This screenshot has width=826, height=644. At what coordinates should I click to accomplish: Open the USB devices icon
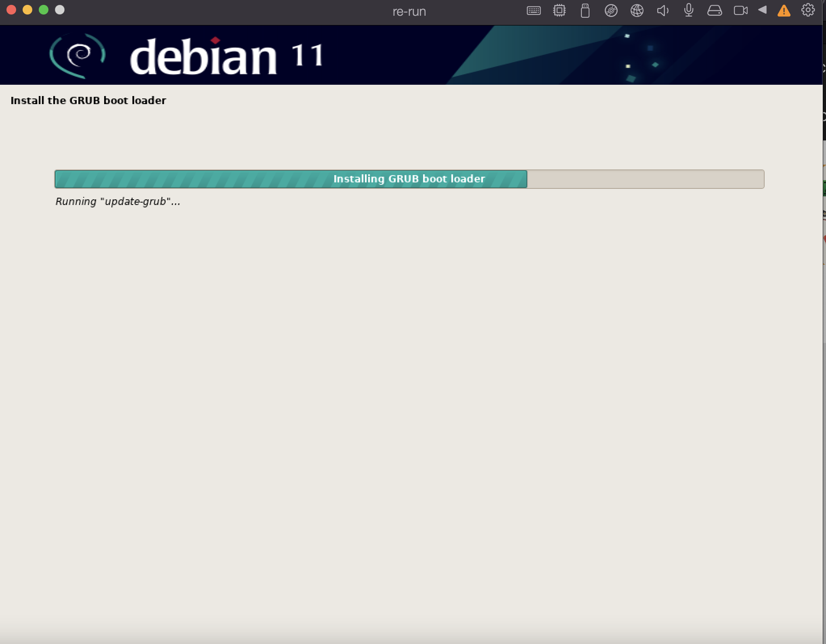[585, 11]
